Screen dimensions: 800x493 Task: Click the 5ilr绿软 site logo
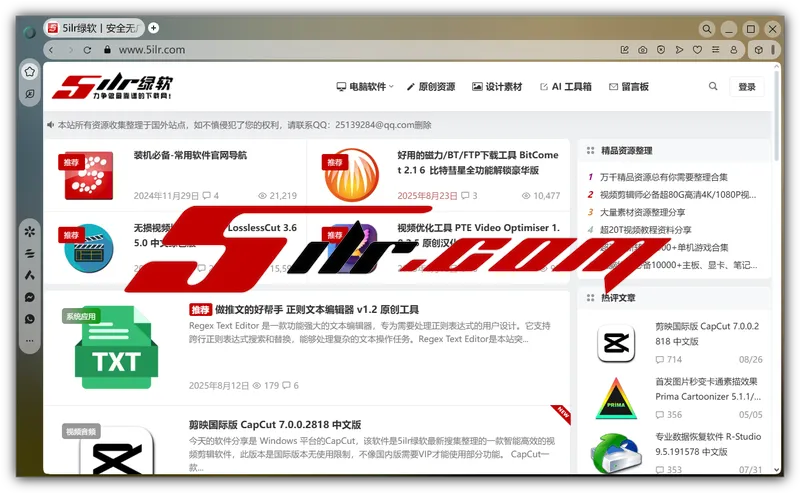(x=112, y=86)
